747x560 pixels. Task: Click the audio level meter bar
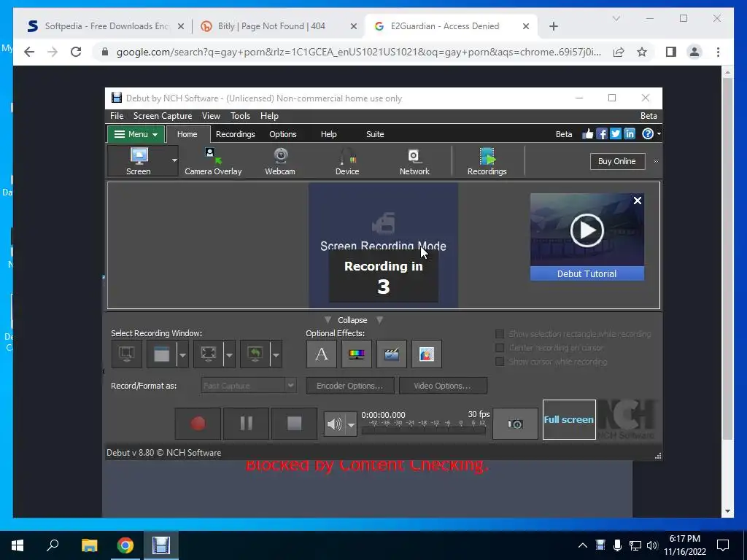423,430
